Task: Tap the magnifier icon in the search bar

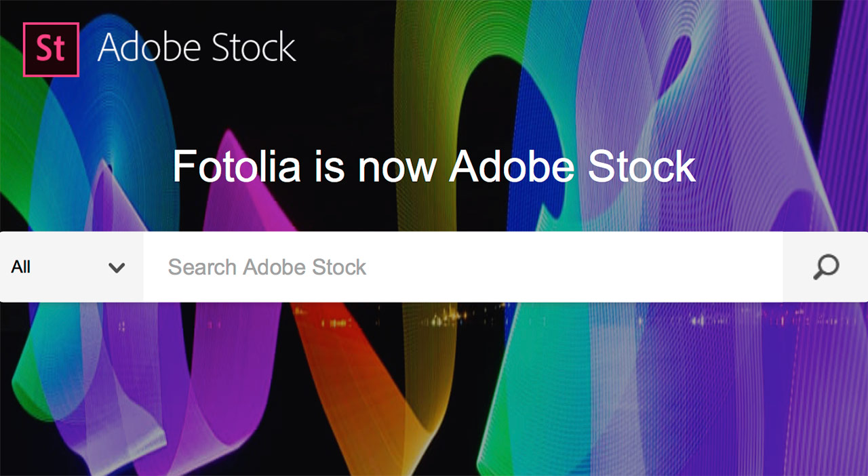Action: coord(825,266)
